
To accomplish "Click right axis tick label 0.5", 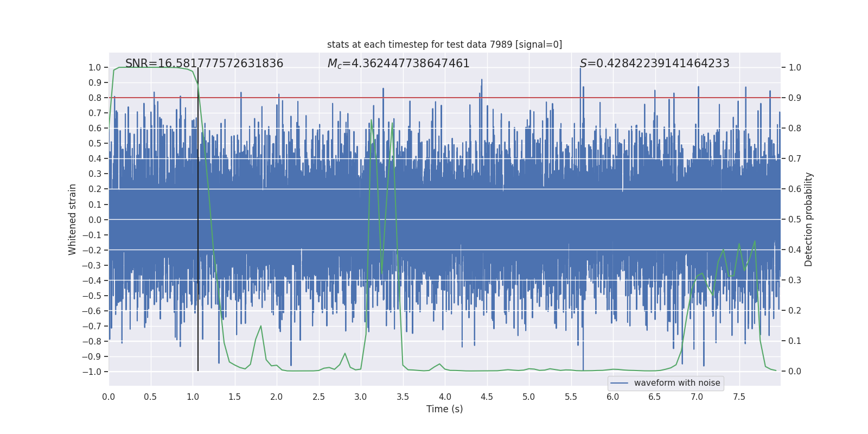I will coord(795,220).
